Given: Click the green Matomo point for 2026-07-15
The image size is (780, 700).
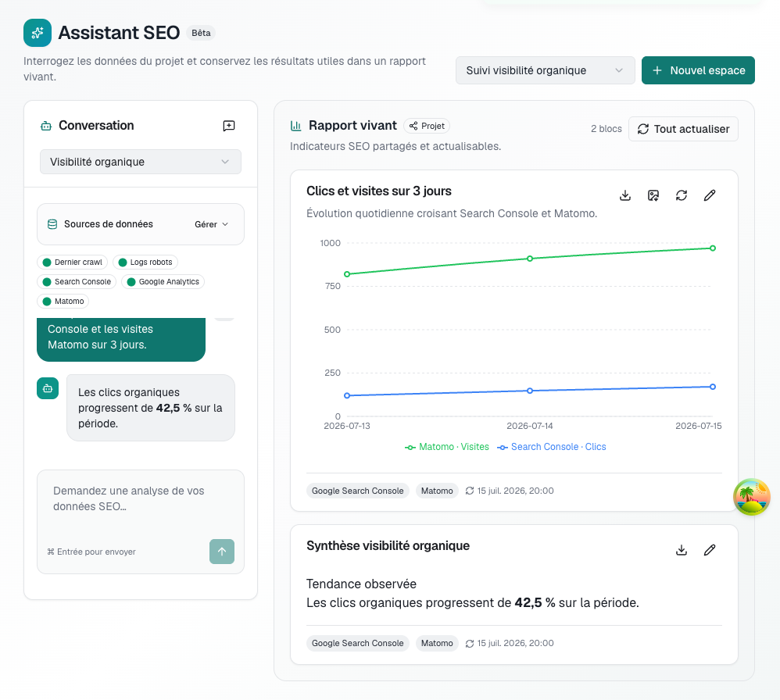Looking at the screenshot, I should 713,248.
